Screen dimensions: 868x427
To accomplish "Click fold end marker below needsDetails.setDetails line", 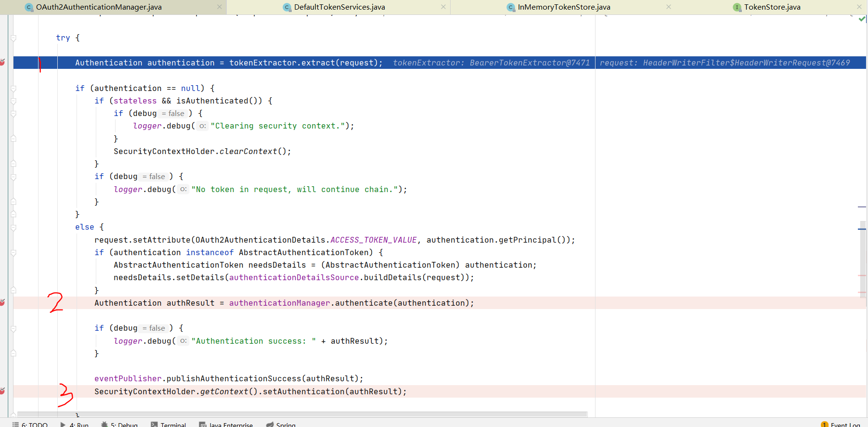I will point(13,290).
